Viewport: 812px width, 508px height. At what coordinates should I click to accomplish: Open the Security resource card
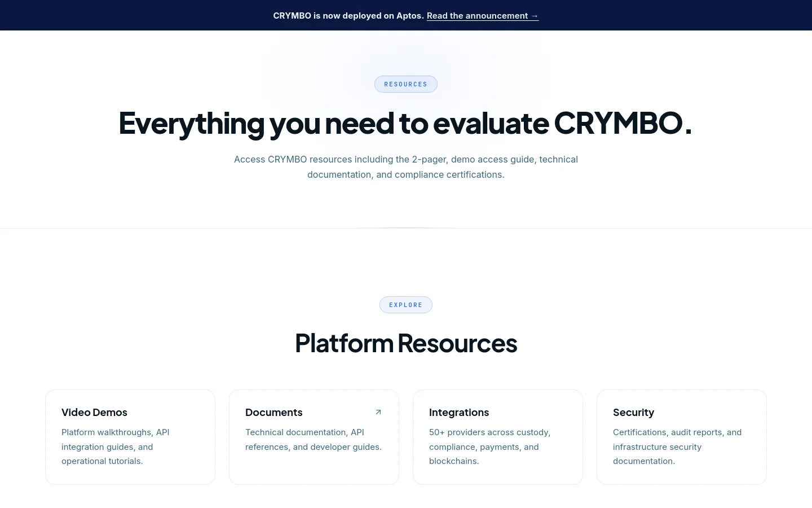tap(682, 437)
